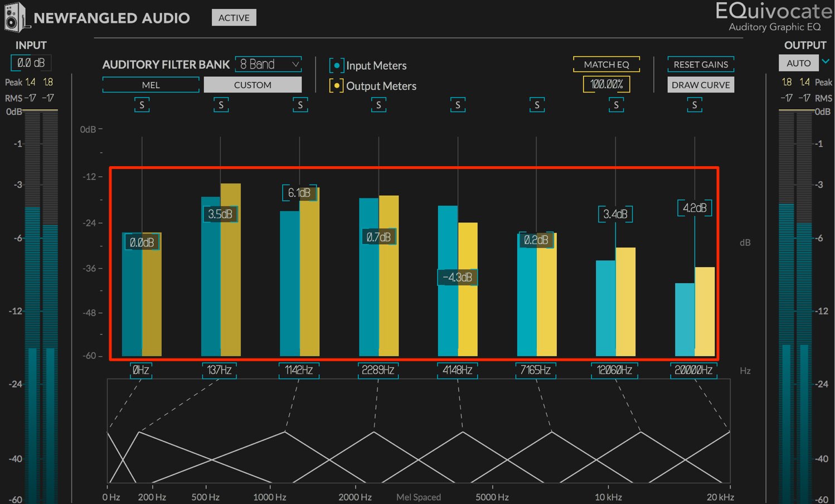Toggle the ACTIVE bypass button

tap(234, 18)
